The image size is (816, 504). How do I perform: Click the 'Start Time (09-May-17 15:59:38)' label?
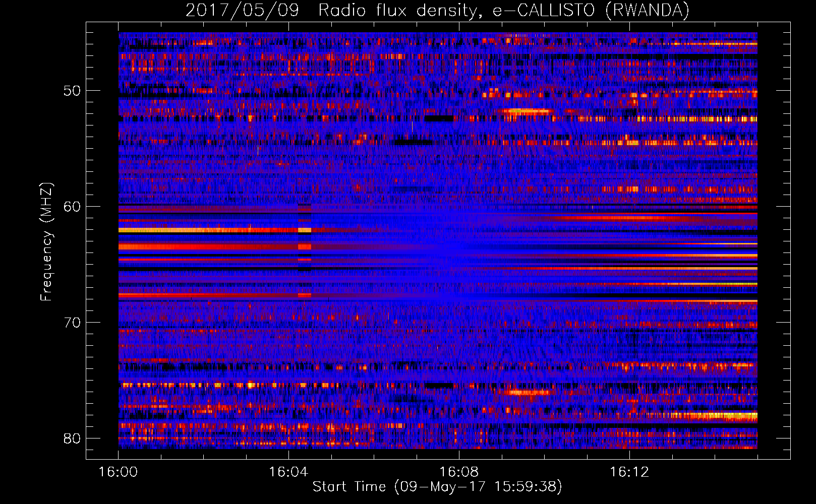click(x=437, y=487)
